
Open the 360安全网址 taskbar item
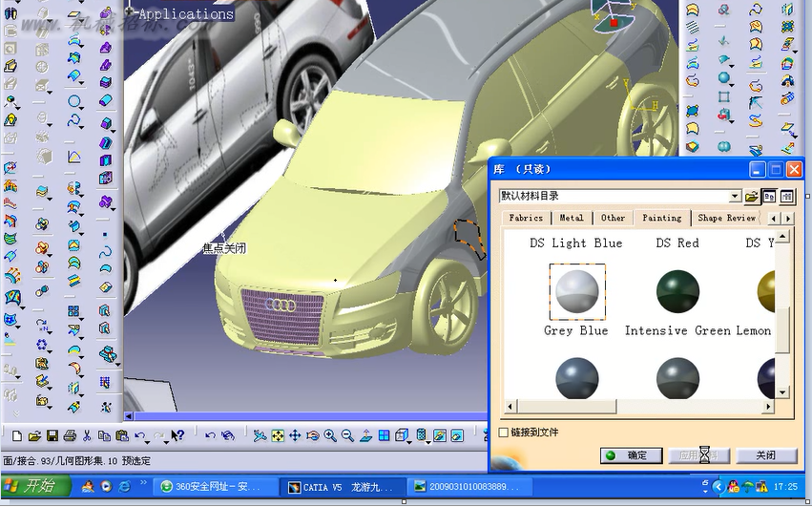pos(216,487)
